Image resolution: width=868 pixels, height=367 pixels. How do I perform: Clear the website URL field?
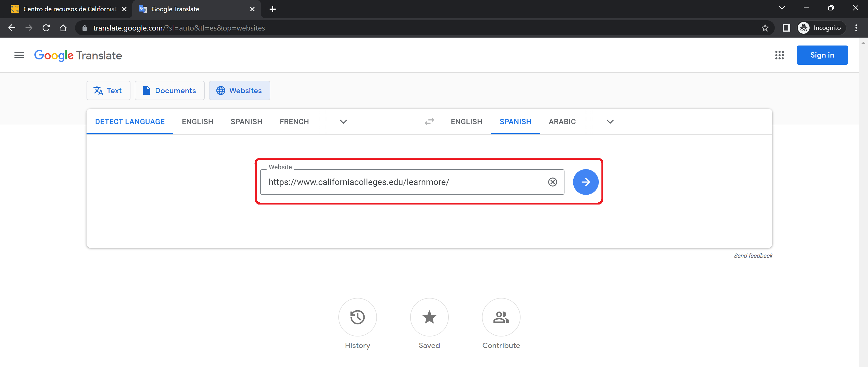coord(553,182)
